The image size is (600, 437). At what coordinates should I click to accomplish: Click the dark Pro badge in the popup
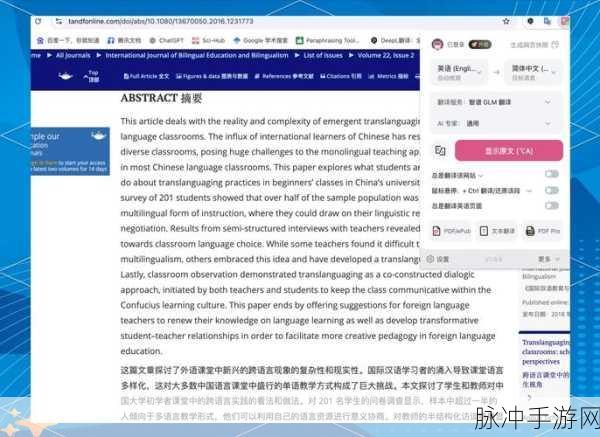[480, 44]
